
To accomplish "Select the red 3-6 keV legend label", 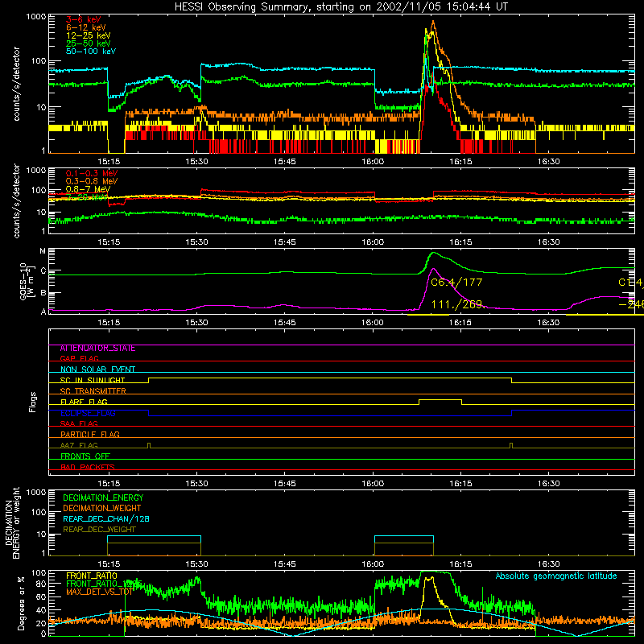I will [x=83, y=19].
